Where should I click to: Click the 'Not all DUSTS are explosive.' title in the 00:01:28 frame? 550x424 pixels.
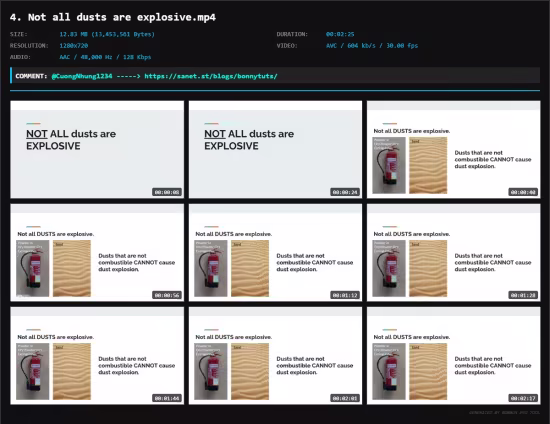[412, 234]
